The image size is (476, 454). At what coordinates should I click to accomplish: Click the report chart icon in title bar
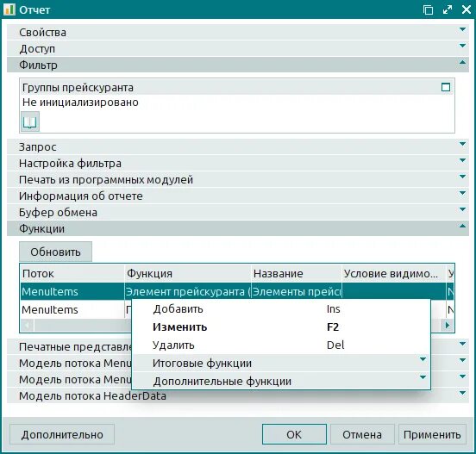[9, 9]
